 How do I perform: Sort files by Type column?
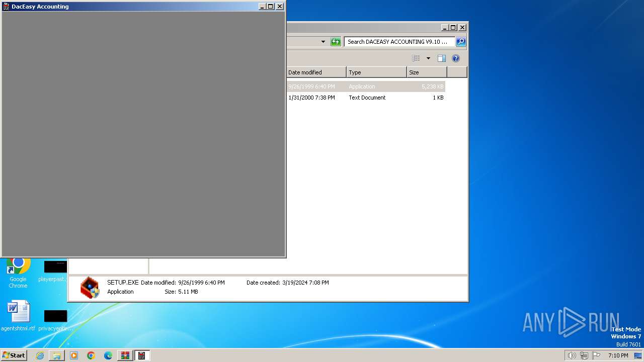[x=376, y=72]
